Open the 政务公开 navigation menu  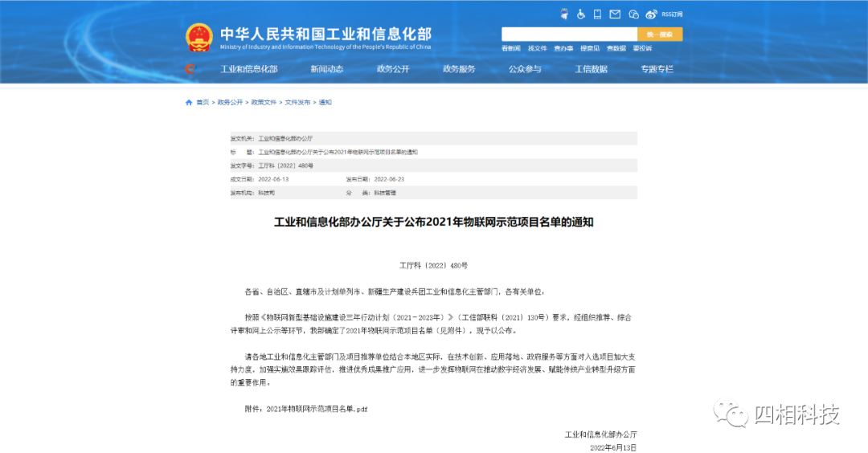393,69
